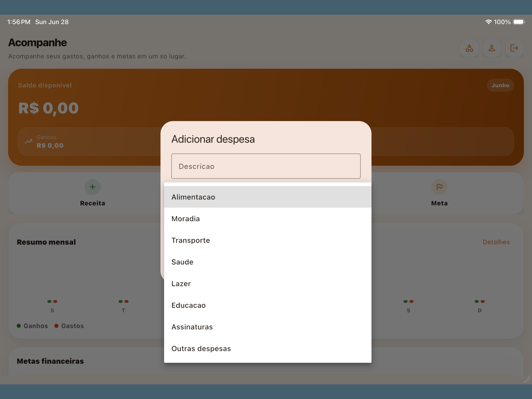Tap the chart day label D
The width and height of the screenshot is (532, 399).
480,310
